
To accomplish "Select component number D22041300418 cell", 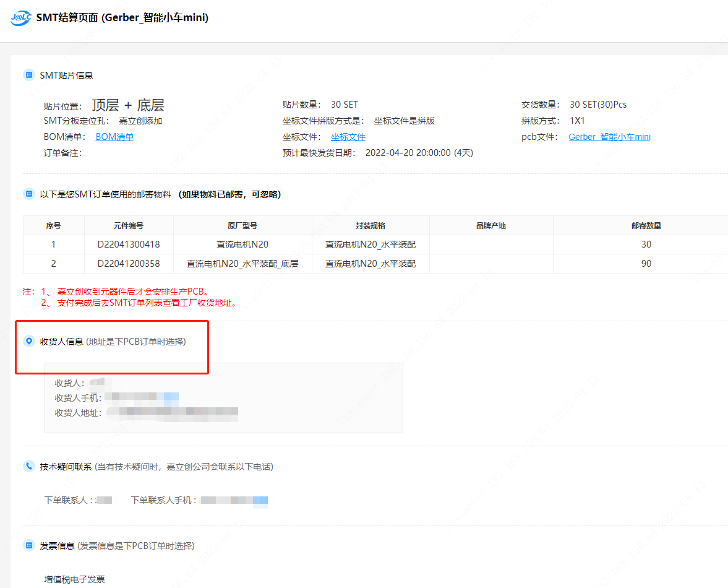I will (x=129, y=244).
